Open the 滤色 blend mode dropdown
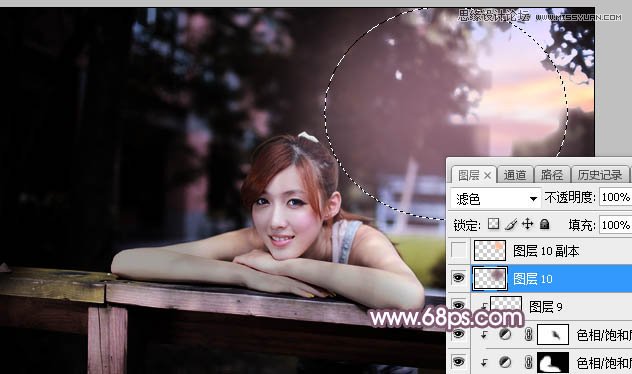The width and height of the screenshot is (632, 374). [x=495, y=198]
